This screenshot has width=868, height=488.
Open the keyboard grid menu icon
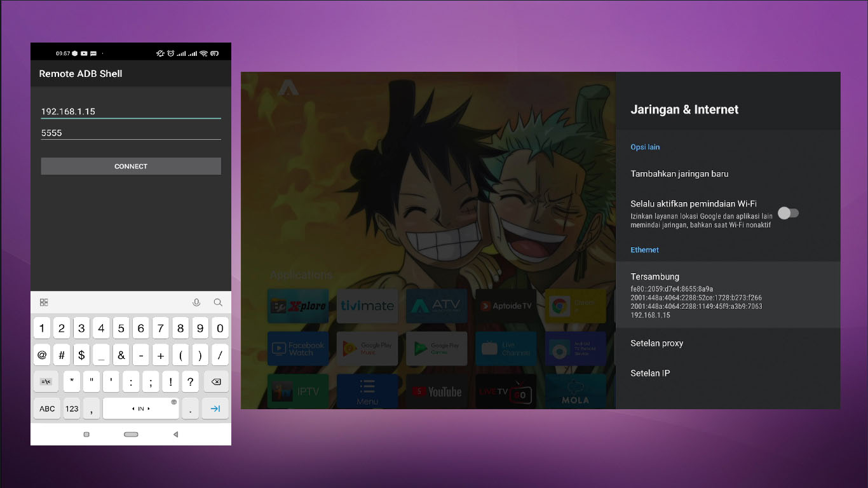pyautogui.click(x=44, y=302)
